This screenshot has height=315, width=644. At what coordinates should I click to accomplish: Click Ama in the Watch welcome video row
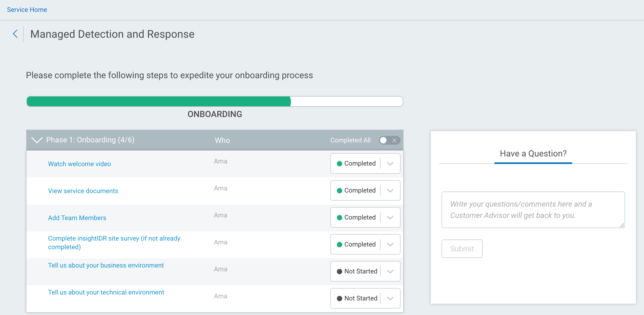click(221, 161)
